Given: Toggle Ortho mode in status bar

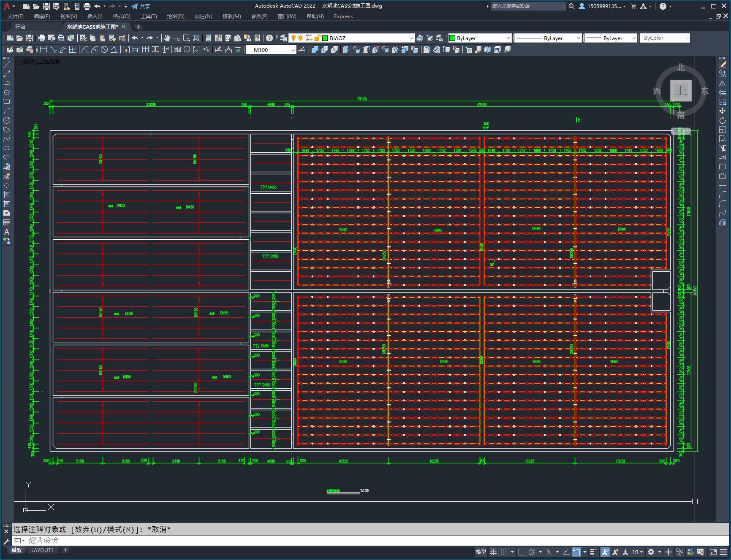Looking at the screenshot, I should coord(522,552).
